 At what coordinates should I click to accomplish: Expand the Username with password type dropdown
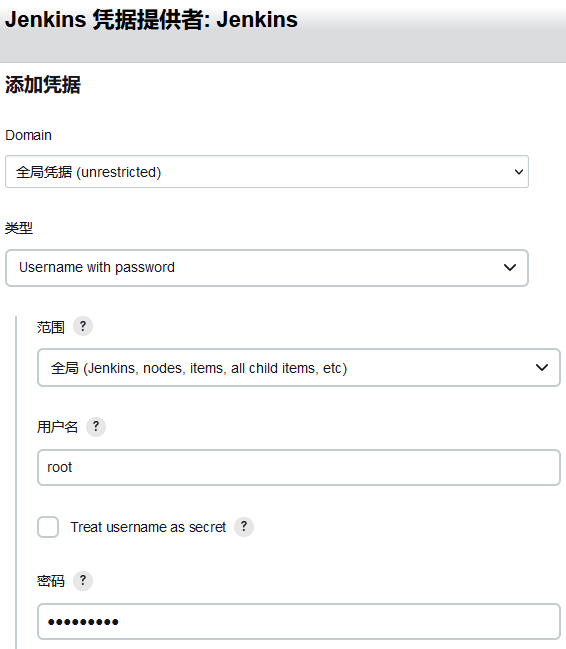267,267
